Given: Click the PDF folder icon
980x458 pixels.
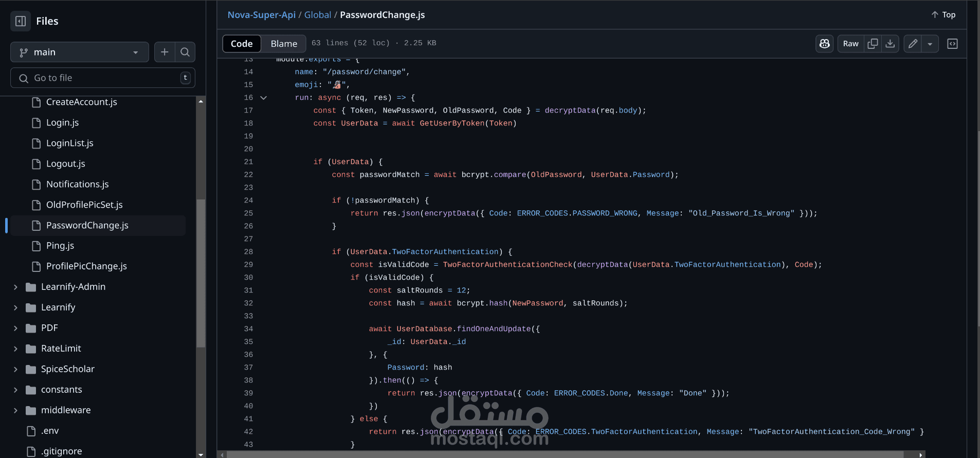Looking at the screenshot, I should [x=31, y=328].
